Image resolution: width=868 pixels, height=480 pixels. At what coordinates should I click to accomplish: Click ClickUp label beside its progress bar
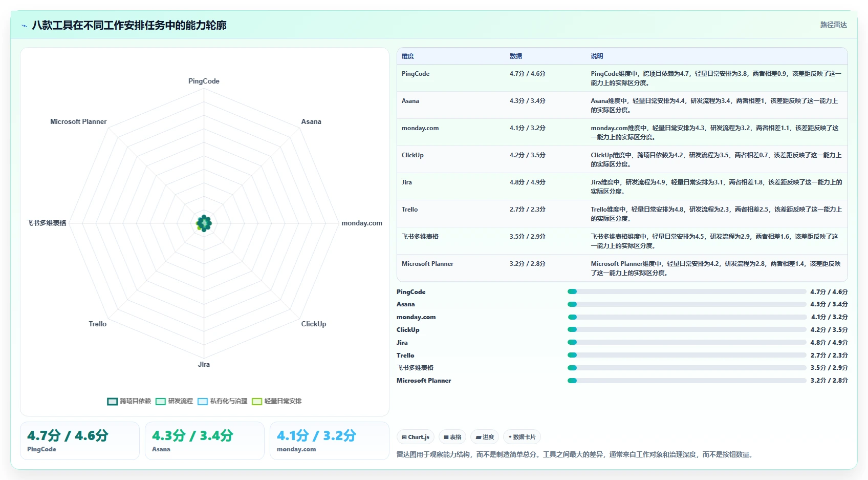408,330
